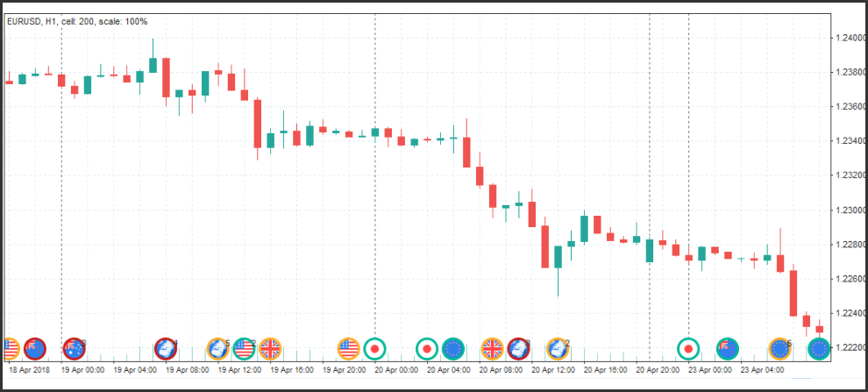Select the green-bordered EU flag event near 20 Apr 04:00
Screen dimensions: 868x392
pos(453,349)
